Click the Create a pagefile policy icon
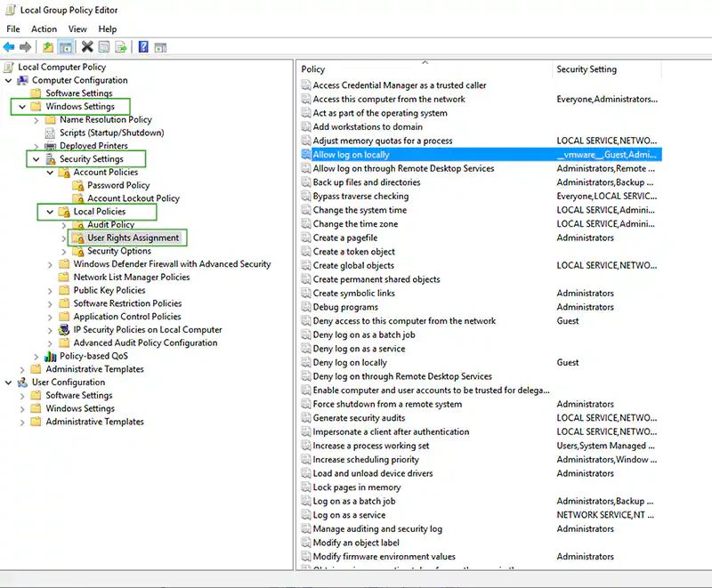Image resolution: width=712 pixels, height=588 pixels. (306, 238)
